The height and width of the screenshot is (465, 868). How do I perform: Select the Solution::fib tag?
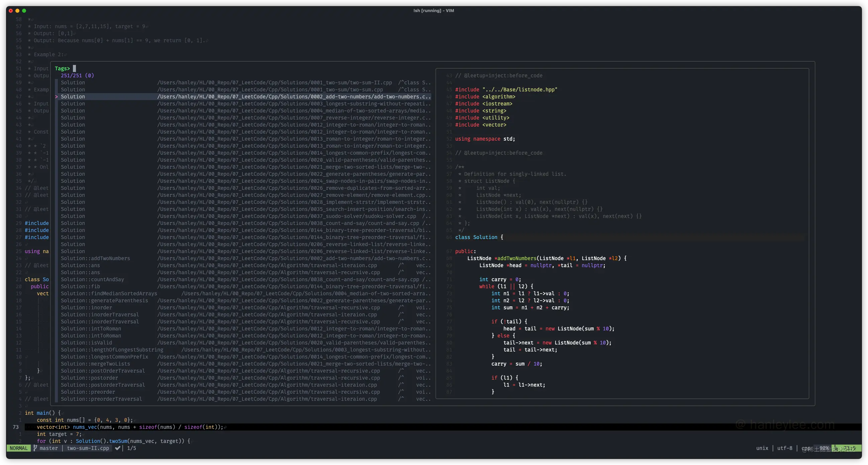tap(243, 287)
